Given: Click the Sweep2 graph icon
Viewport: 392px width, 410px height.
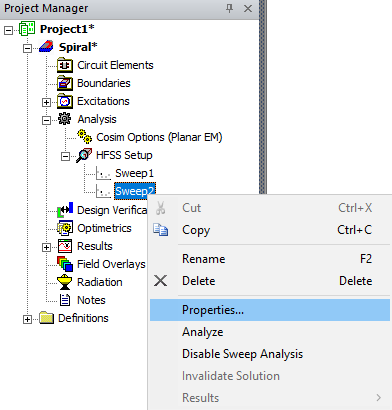Looking at the screenshot, I should click(x=103, y=191).
